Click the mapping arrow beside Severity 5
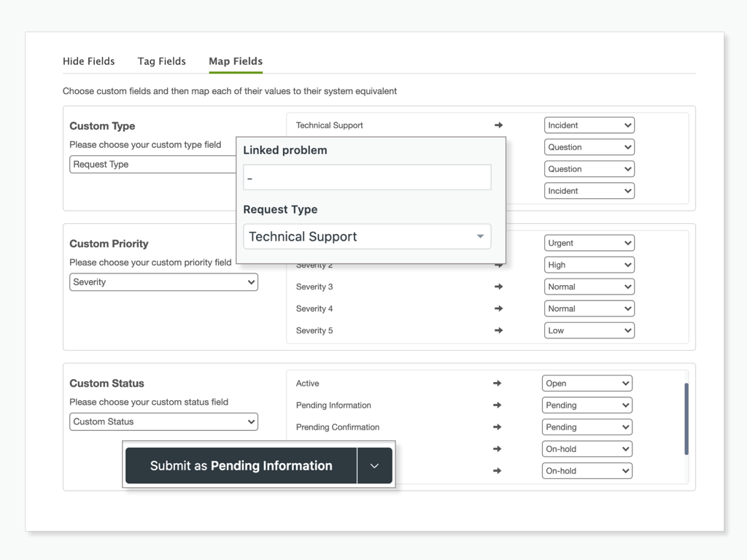The width and height of the screenshot is (747, 560). pos(498,330)
